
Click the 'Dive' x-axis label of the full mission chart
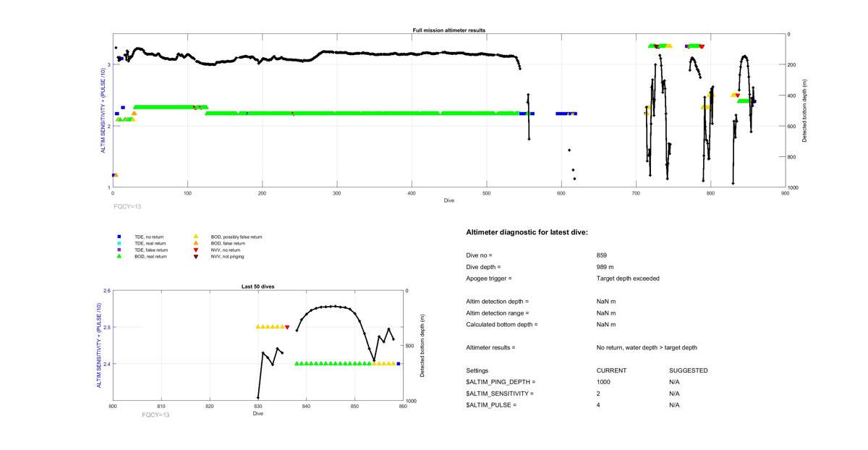(448, 200)
